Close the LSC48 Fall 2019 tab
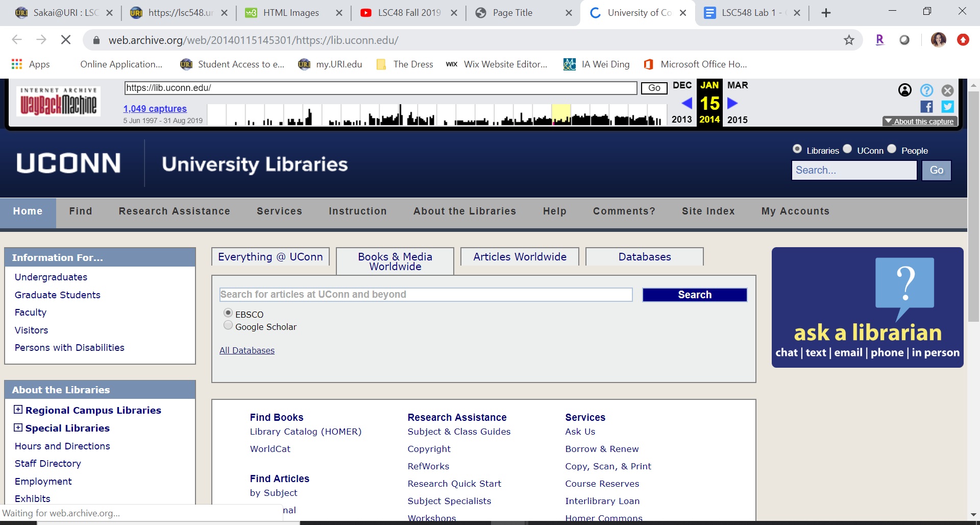The image size is (980, 525). point(454,13)
